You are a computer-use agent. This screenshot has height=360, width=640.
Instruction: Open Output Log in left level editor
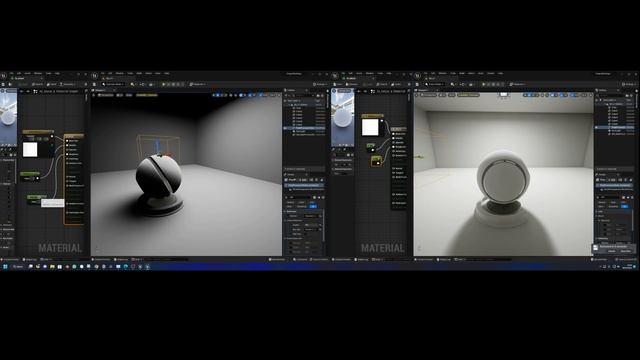tap(121, 260)
